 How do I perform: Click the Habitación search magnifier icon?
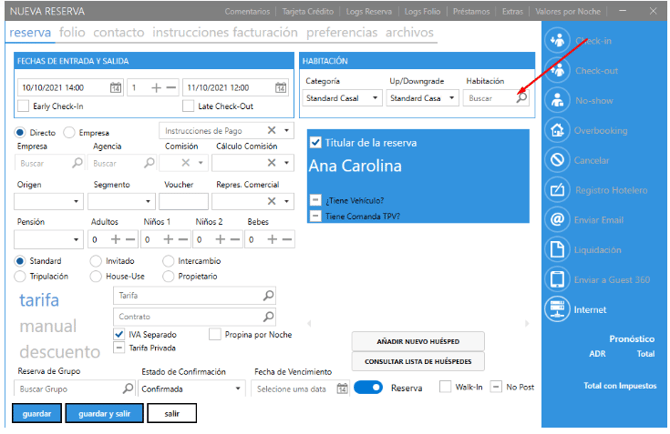521,98
